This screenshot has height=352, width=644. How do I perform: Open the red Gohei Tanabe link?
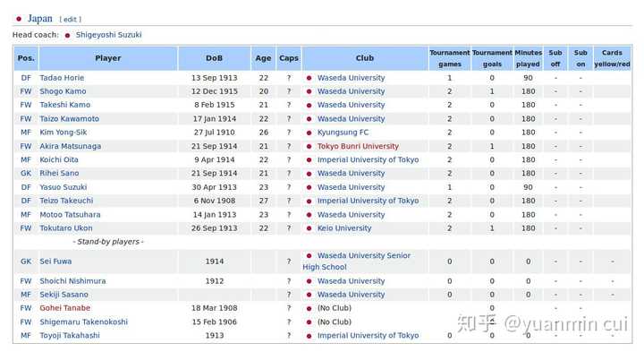[x=65, y=308]
